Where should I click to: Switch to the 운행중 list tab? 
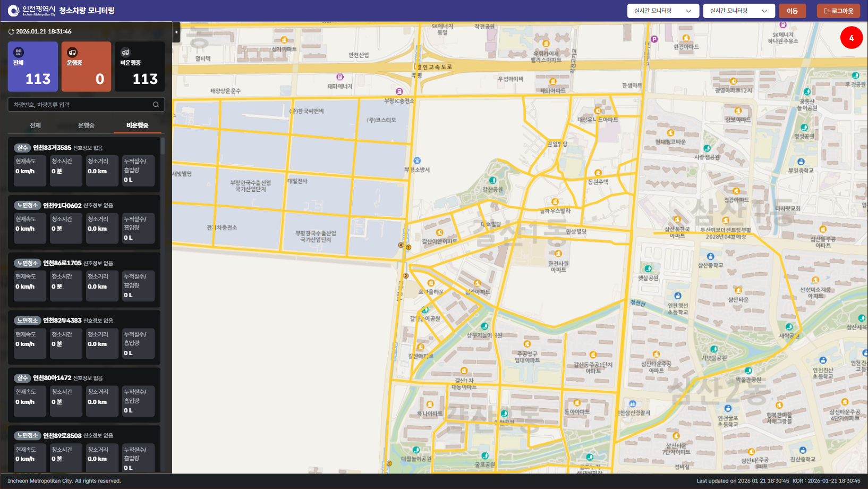[x=86, y=125]
